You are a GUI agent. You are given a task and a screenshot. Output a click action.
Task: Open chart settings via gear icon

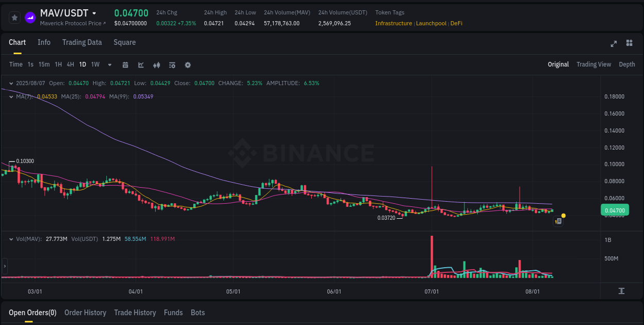tap(188, 64)
